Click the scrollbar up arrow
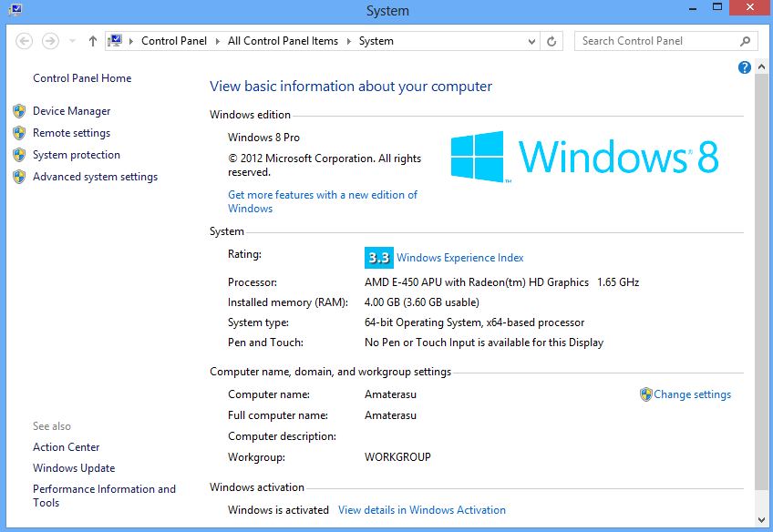This screenshot has width=773, height=532. (762, 66)
